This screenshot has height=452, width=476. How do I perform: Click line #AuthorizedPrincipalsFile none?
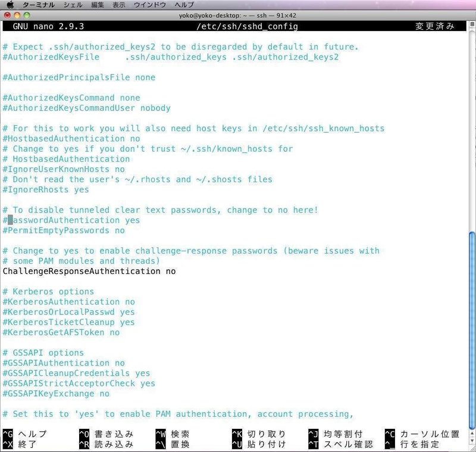click(79, 77)
